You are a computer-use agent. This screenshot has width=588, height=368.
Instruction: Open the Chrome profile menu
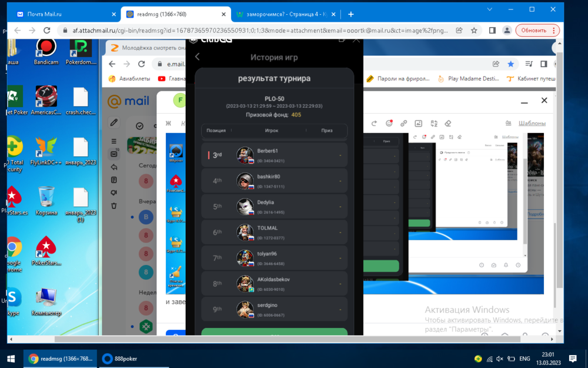(x=507, y=31)
